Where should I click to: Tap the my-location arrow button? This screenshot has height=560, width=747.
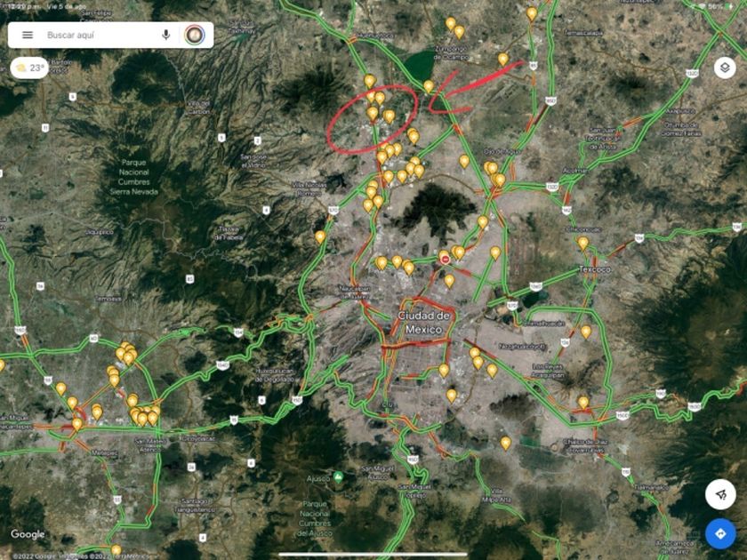720,495
